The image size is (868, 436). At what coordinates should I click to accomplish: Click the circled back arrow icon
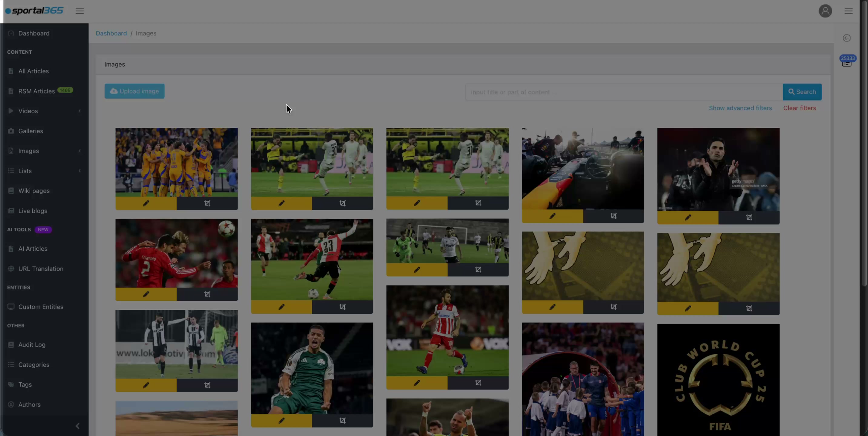[x=846, y=38]
